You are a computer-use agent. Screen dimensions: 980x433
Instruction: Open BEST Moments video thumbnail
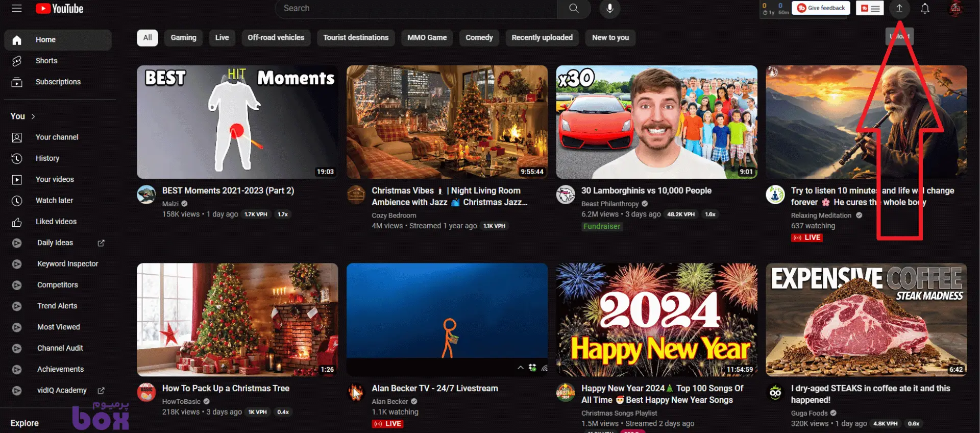pyautogui.click(x=237, y=122)
